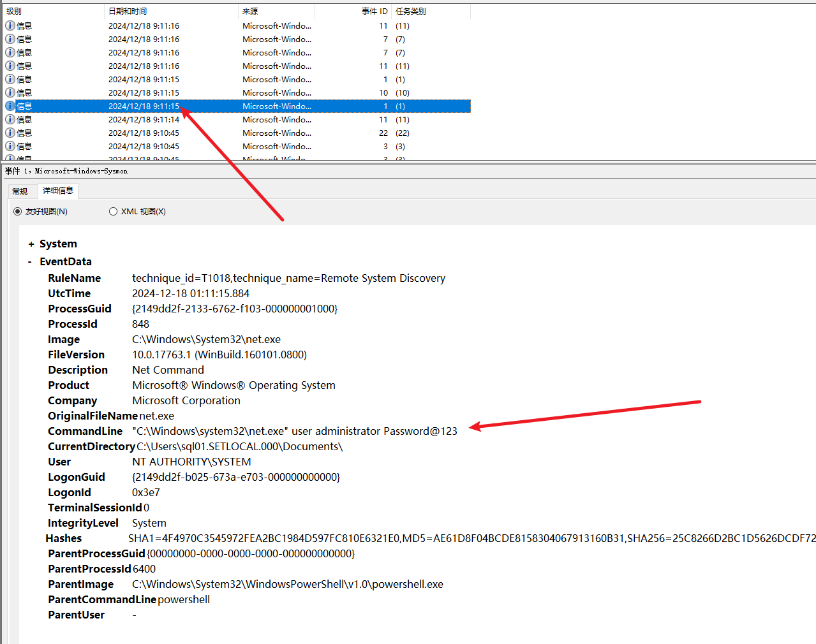Click the all-zero ParentProcessGuid value
Image resolution: width=816 pixels, height=644 pixels.
point(251,553)
